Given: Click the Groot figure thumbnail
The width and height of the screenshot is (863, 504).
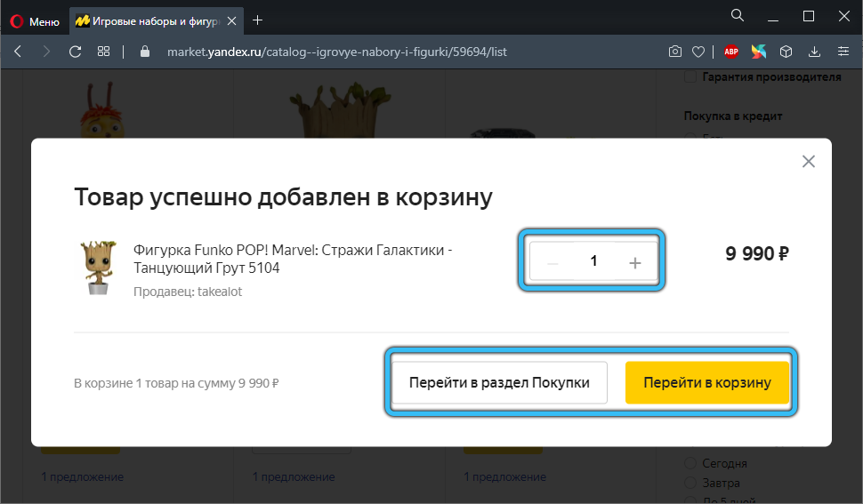Looking at the screenshot, I should pyautogui.click(x=99, y=268).
